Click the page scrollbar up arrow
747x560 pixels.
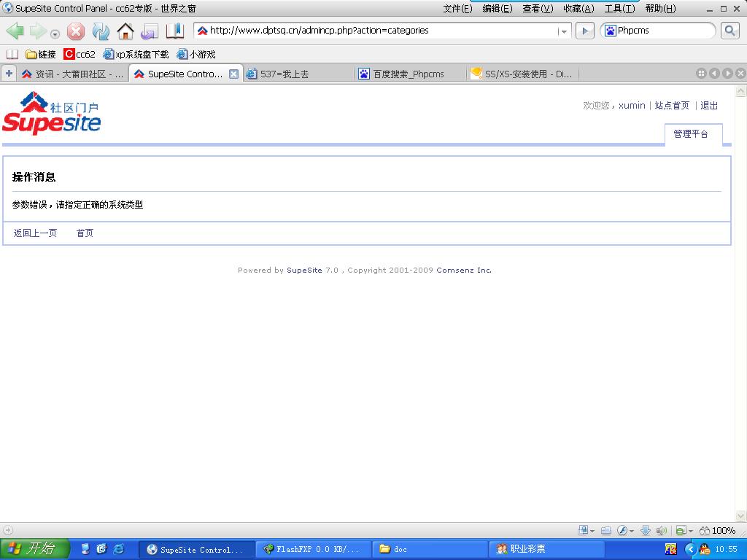(x=741, y=91)
